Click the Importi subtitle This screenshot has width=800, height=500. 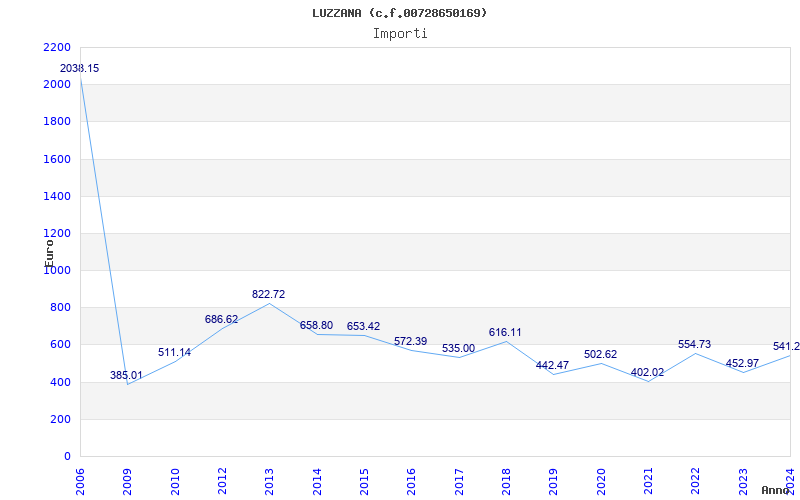click(x=400, y=34)
